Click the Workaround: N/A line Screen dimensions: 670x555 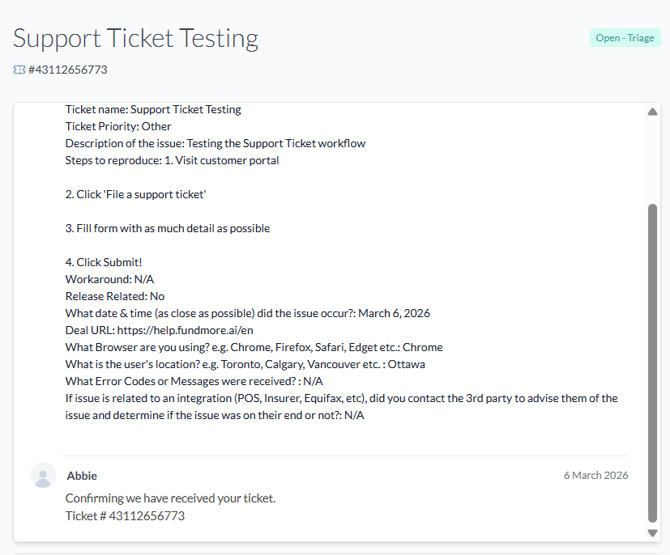coord(110,279)
